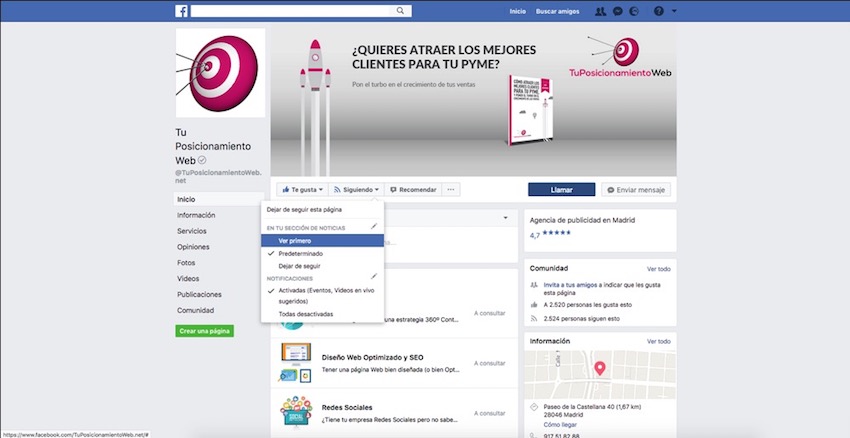Click Agencia de publicidad en Madrid text
850x438 pixels.
click(x=582, y=221)
